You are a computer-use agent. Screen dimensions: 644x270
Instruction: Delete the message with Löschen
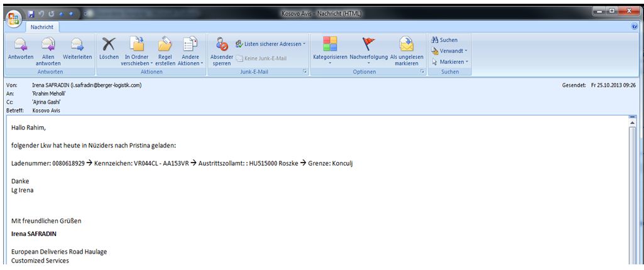pyautogui.click(x=109, y=49)
